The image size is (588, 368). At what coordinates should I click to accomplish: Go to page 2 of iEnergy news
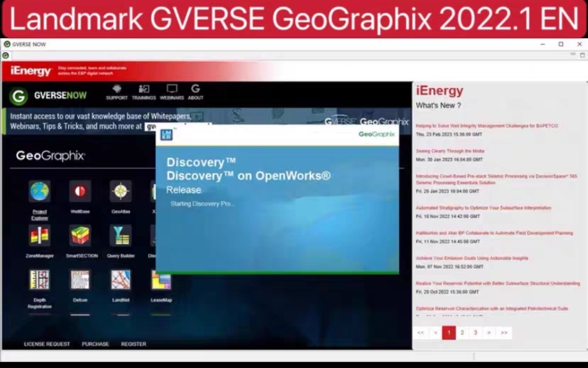462,333
